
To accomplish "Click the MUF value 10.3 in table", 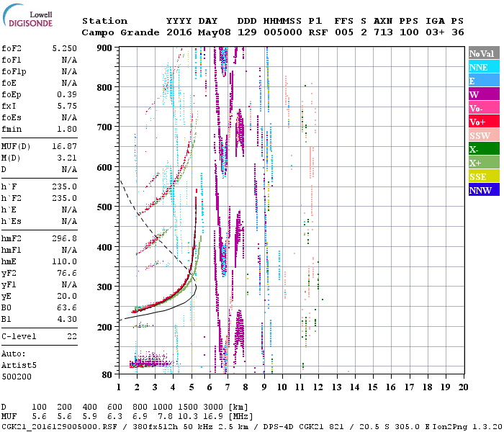I will [x=188, y=417].
